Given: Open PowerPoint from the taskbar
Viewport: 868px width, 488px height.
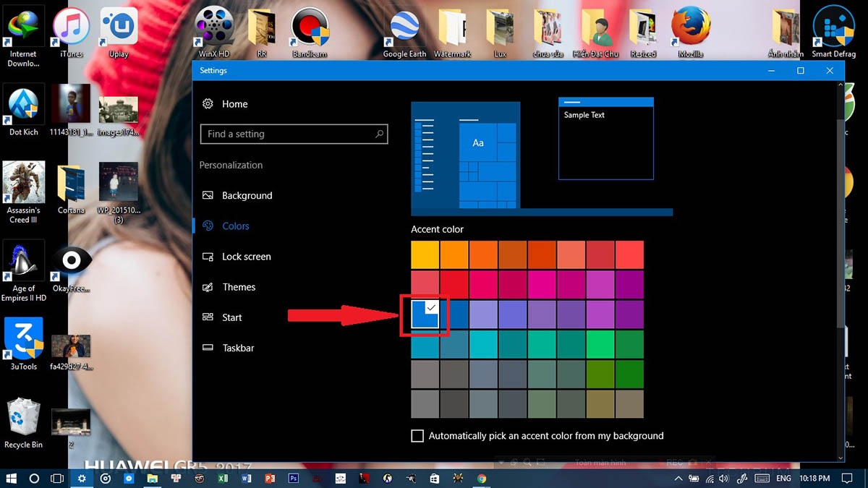Looking at the screenshot, I should 270,479.
